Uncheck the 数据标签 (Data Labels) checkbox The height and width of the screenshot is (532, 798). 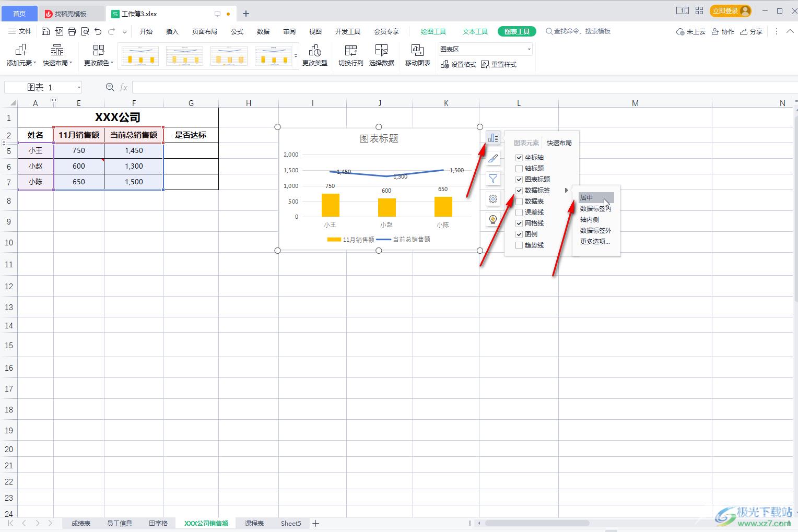(519, 190)
